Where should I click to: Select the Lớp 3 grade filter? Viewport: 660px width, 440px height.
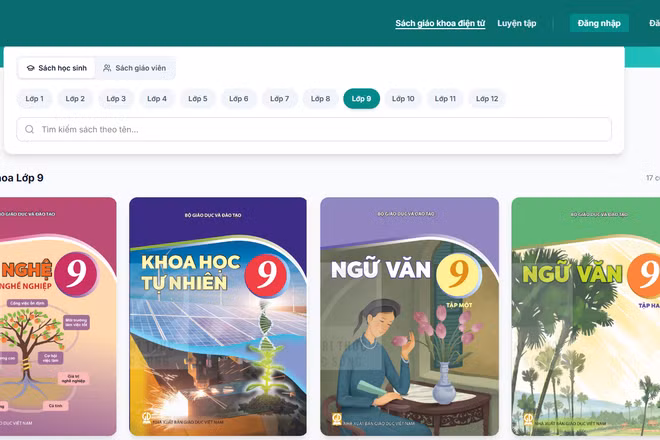pos(116,99)
